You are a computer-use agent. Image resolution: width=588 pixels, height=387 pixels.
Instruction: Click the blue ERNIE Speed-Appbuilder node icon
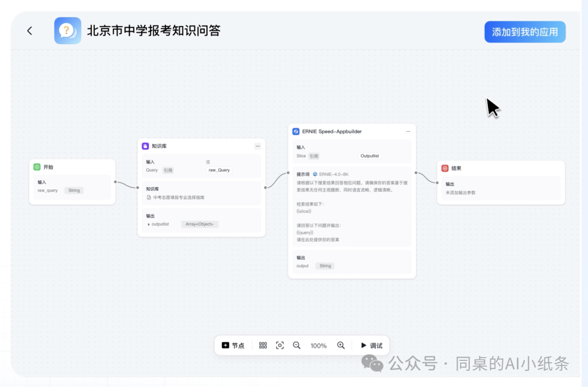(x=295, y=131)
